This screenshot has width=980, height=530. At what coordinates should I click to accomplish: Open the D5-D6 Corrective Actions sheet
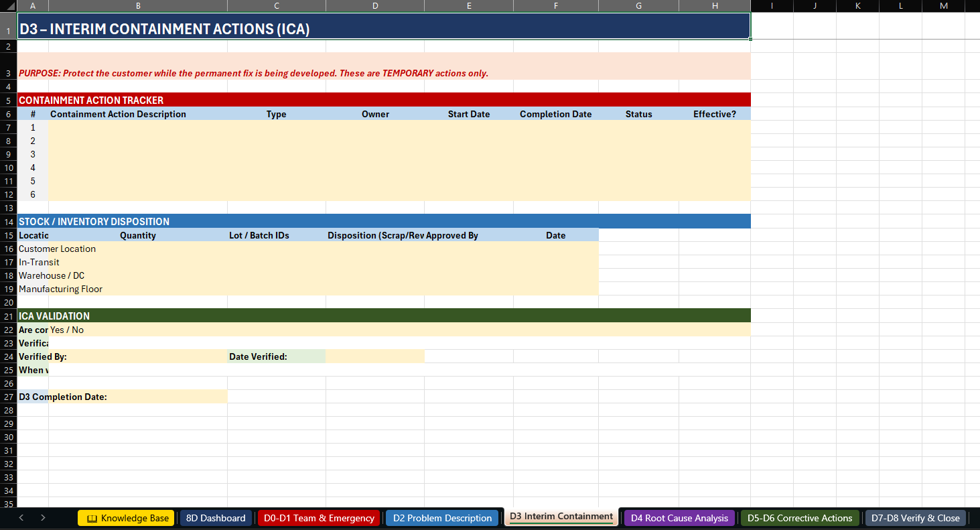799,518
